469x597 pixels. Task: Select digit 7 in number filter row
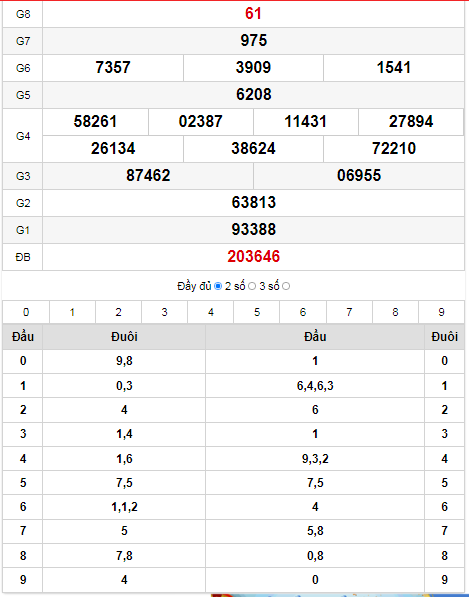click(349, 312)
